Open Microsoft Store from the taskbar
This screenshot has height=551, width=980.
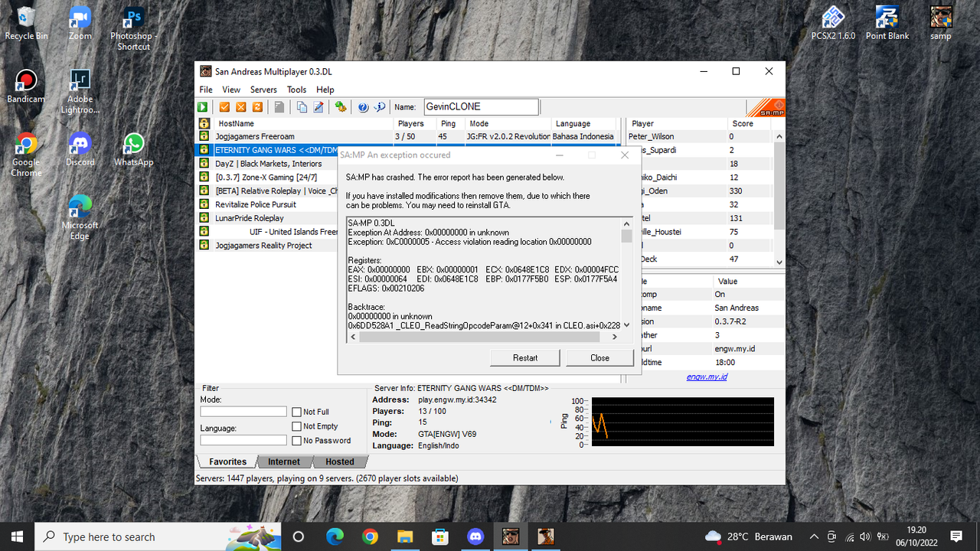[439, 536]
